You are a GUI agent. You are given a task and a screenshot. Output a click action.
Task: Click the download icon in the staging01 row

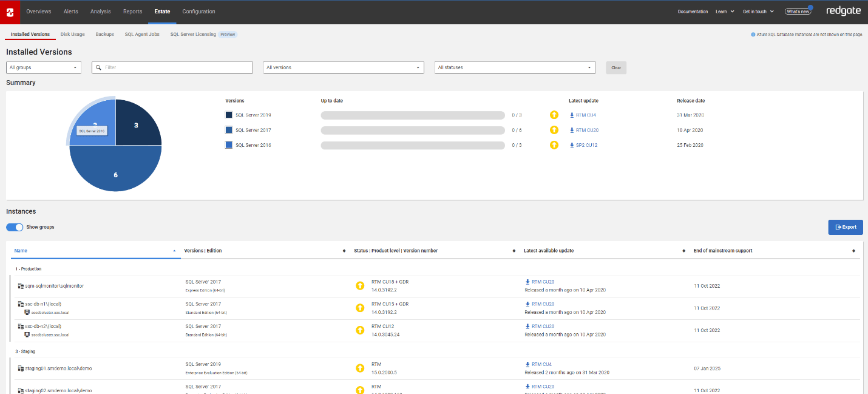pyautogui.click(x=527, y=364)
